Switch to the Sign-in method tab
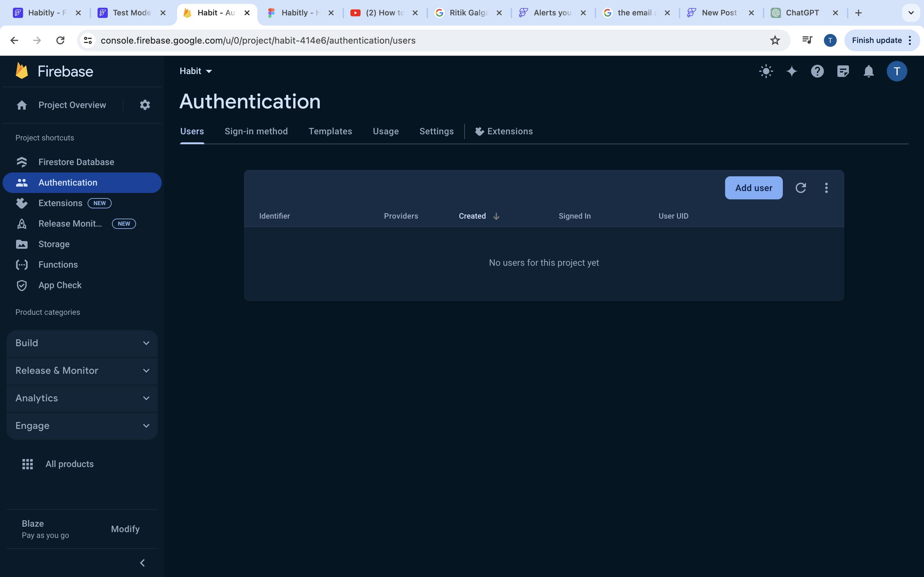This screenshot has width=924, height=577. point(256,131)
